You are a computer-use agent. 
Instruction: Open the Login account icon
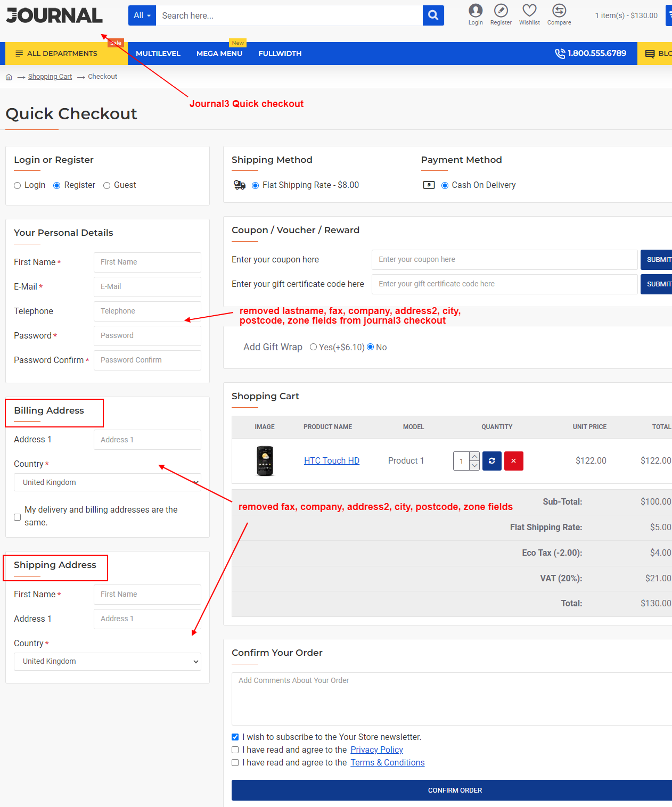tap(475, 11)
